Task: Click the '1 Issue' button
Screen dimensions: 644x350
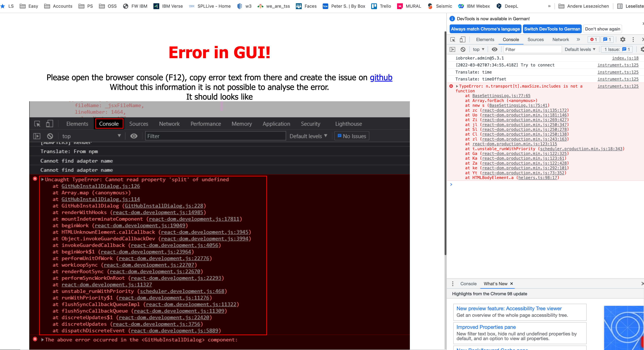Action: pos(616,49)
